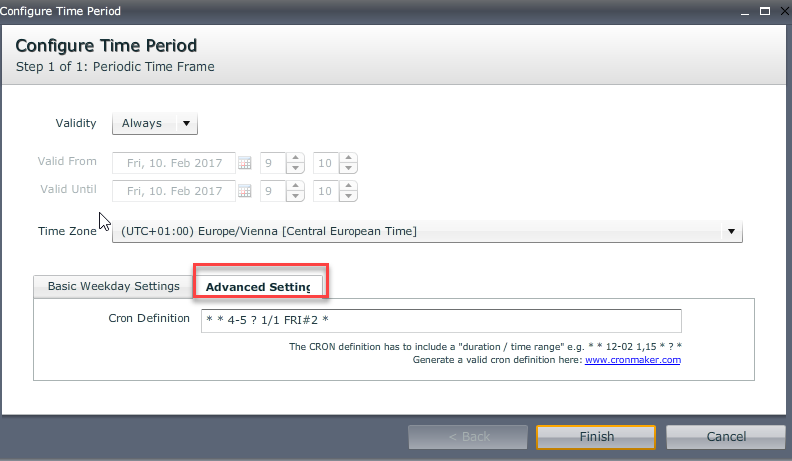Open the Validity dropdown
Screen dimensions: 792x461
pyautogui.click(x=155, y=124)
